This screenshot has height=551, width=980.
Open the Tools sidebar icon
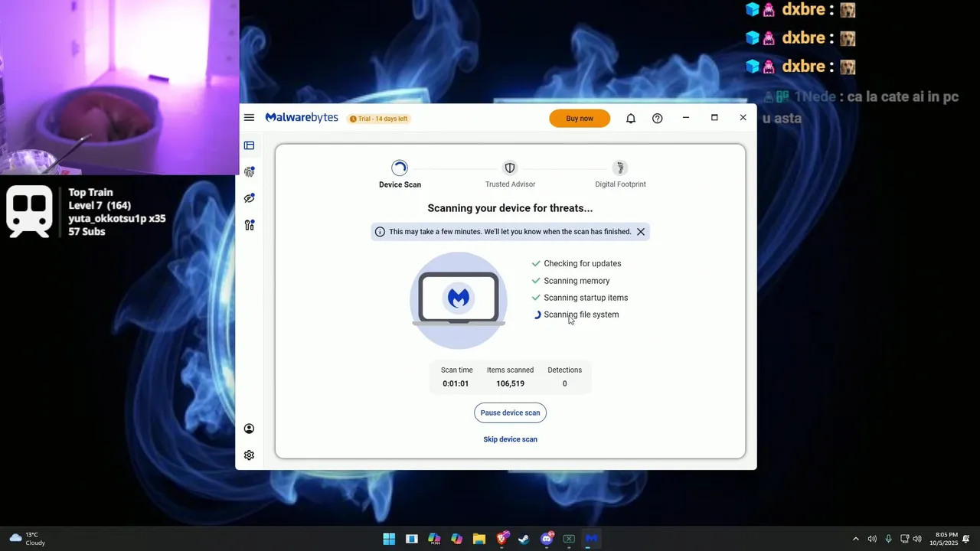249,225
